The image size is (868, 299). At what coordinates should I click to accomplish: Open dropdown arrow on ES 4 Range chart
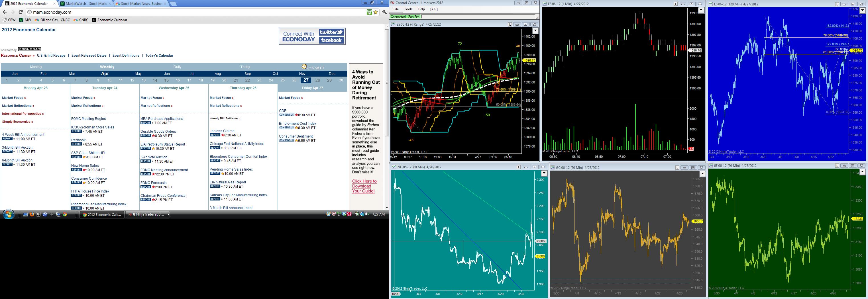(535, 31)
